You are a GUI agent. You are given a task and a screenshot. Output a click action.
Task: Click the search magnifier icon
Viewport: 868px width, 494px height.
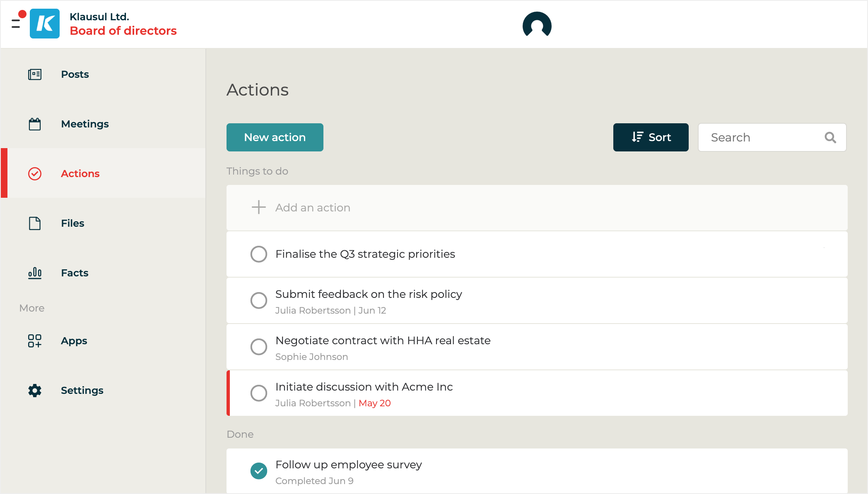830,137
